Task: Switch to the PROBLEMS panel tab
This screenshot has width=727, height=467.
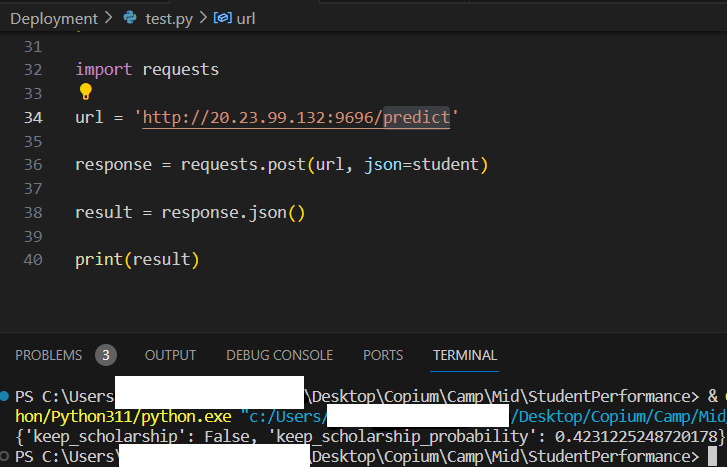Action: [x=49, y=355]
